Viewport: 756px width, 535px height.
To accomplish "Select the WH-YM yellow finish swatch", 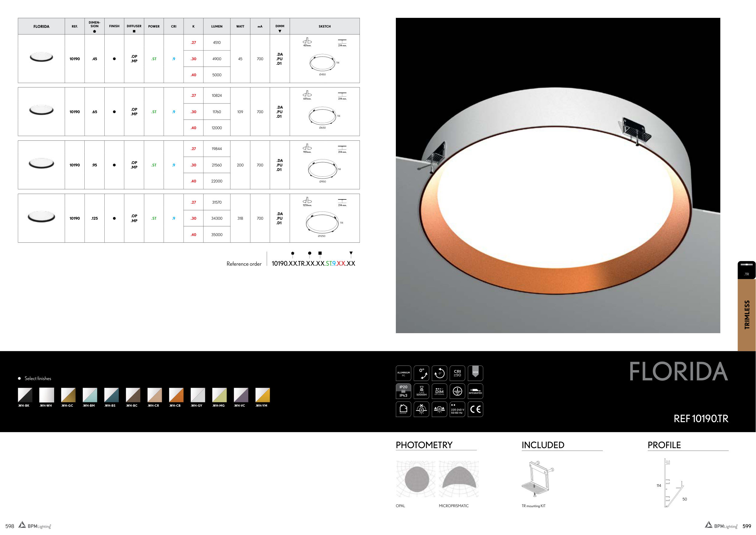I will tap(262, 395).
